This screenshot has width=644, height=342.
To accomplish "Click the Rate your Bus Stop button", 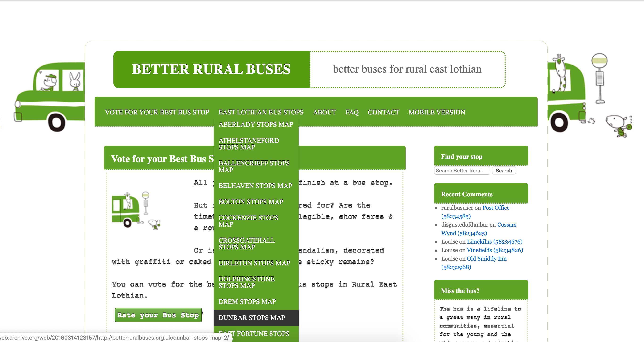I will [158, 315].
